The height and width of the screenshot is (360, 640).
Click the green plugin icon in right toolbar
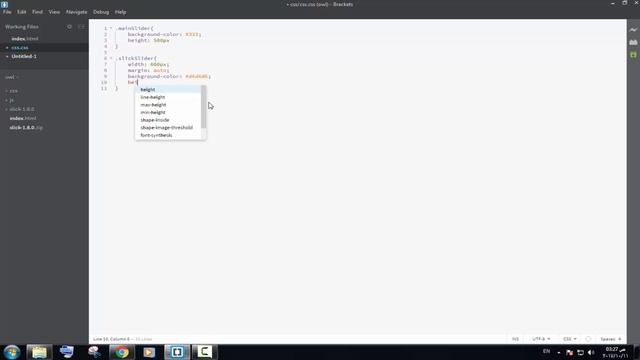[x=633, y=55]
